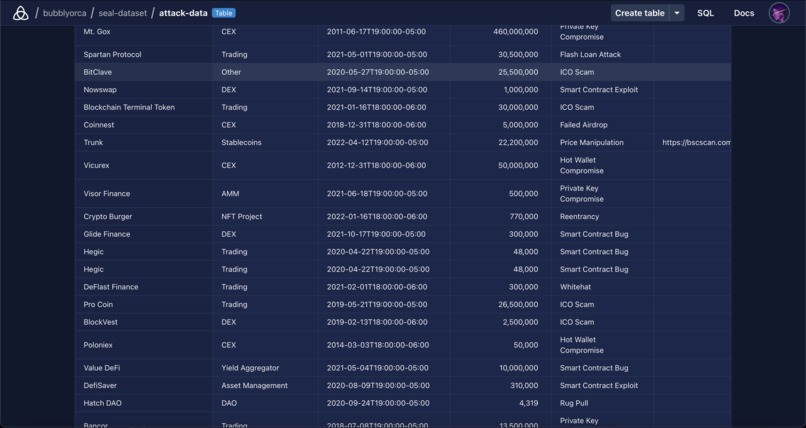Select the Hatch DAO cell
Image resolution: width=806 pixels, height=428 pixels.
click(144, 403)
